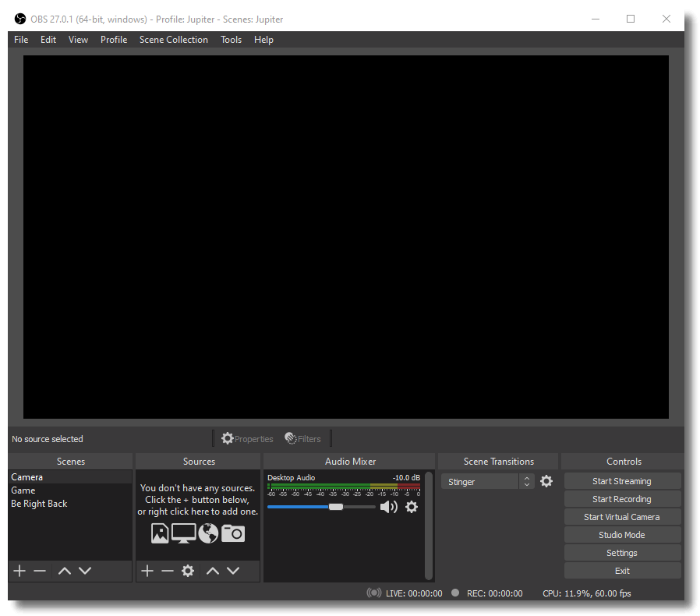Screen dimensions: 700x616
Task: Click the image source icon
Action: pos(160,533)
